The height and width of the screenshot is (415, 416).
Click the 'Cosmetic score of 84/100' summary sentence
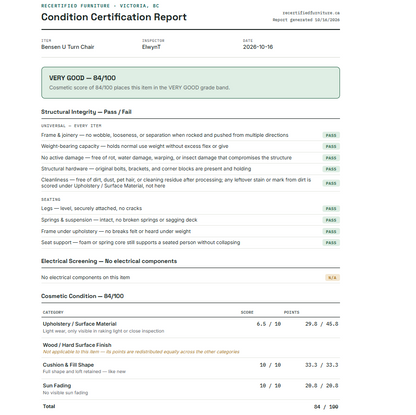coord(139,88)
